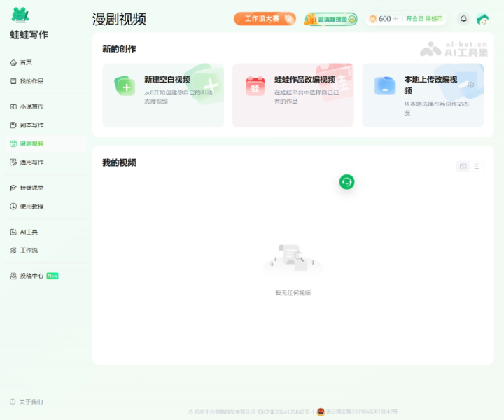Click the 投稿中心 sidebar icon
504x420 pixels.
pos(13,276)
